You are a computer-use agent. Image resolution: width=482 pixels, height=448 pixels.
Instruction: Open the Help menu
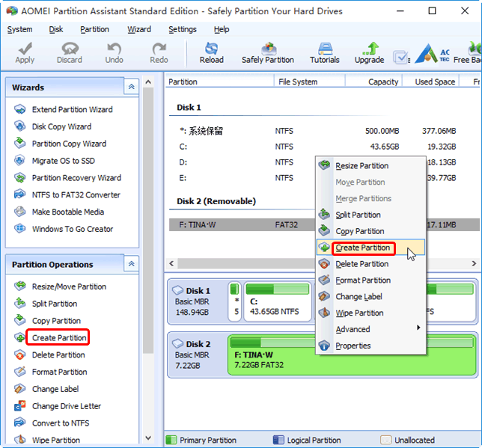click(x=222, y=29)
